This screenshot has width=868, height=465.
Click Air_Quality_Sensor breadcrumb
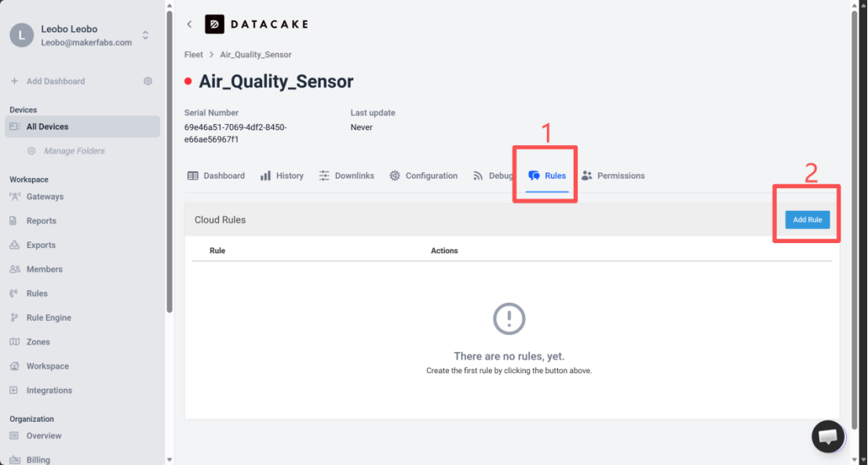click(x=256, y=55)
